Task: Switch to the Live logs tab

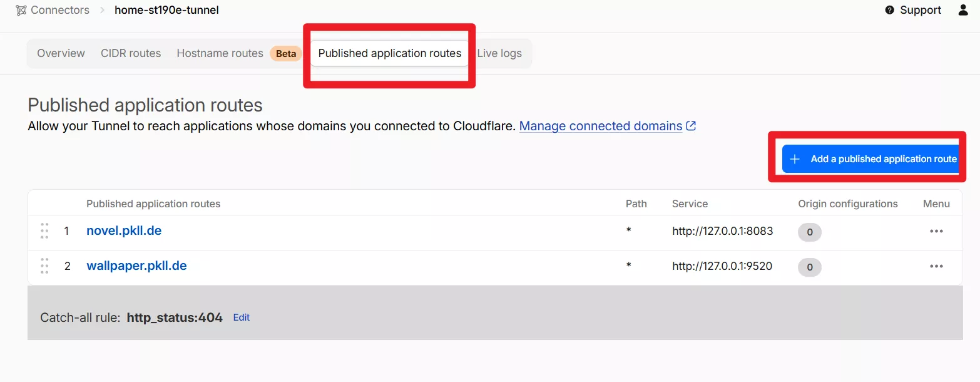Action: pos(499,53)
